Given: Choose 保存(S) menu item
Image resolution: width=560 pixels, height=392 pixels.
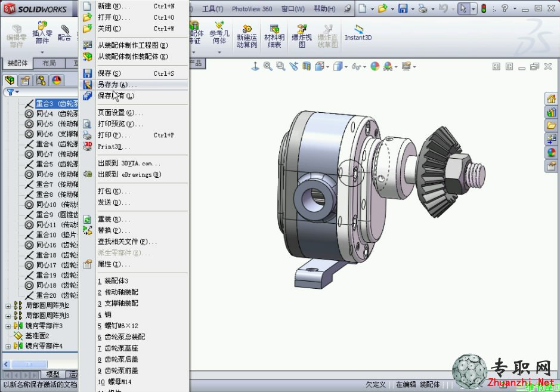Looking at the screenshot, I should [x=135, y=73].
